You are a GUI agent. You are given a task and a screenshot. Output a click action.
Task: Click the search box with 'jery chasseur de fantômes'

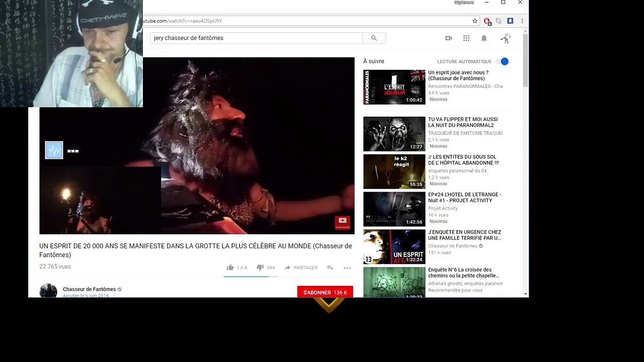click(256, 38)
